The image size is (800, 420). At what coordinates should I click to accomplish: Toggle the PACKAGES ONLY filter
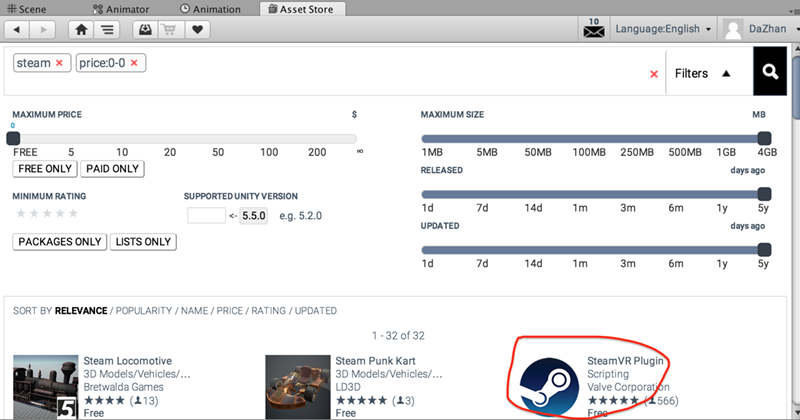[60, 242]
